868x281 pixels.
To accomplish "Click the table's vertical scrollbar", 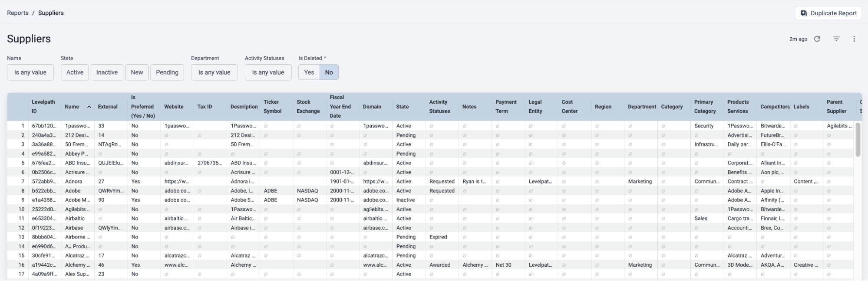I will click(858, 140).
